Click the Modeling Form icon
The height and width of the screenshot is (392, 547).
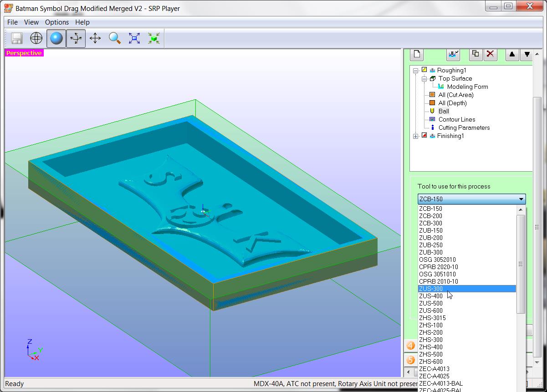click(441, 87)
